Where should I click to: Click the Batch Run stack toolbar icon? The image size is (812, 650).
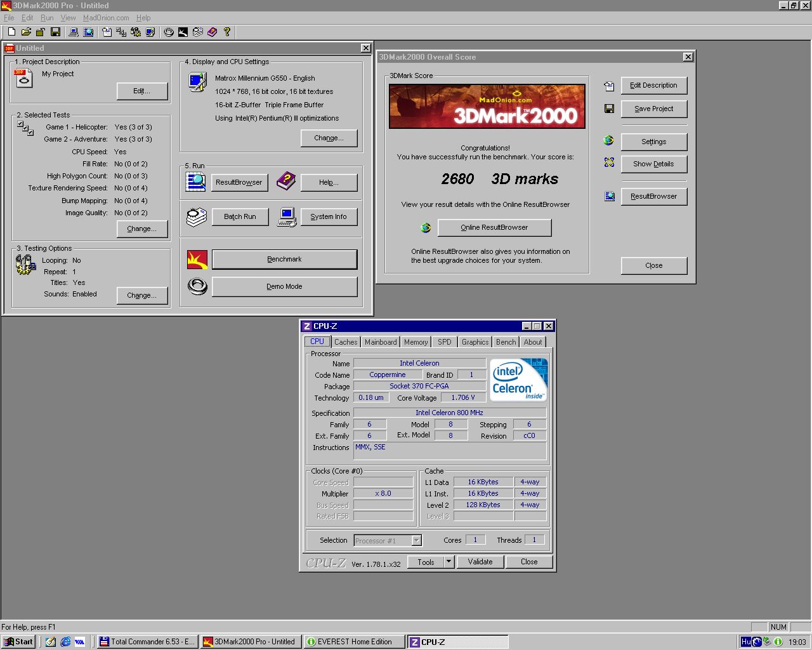coord(198,32)
